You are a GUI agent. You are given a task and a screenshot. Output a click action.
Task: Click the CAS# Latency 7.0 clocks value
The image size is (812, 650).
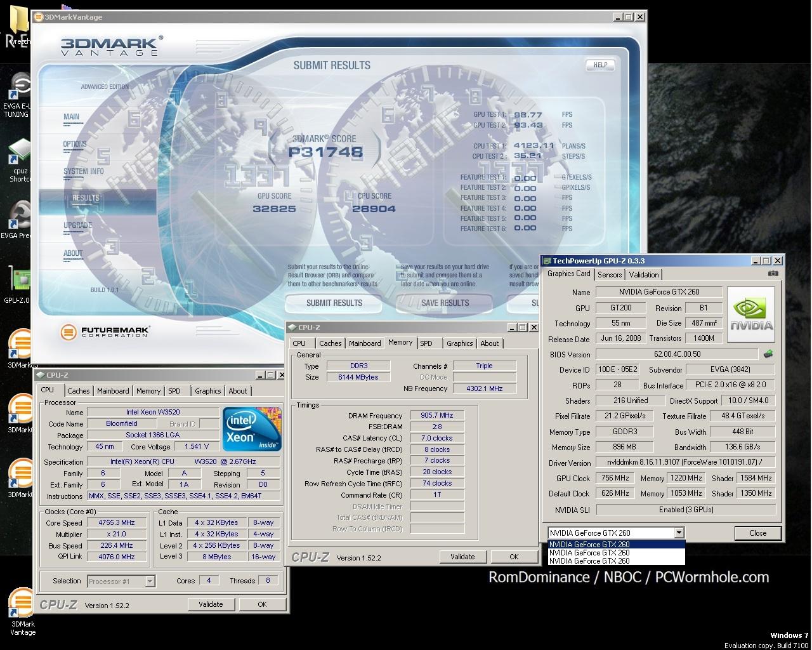coord(437,438)
